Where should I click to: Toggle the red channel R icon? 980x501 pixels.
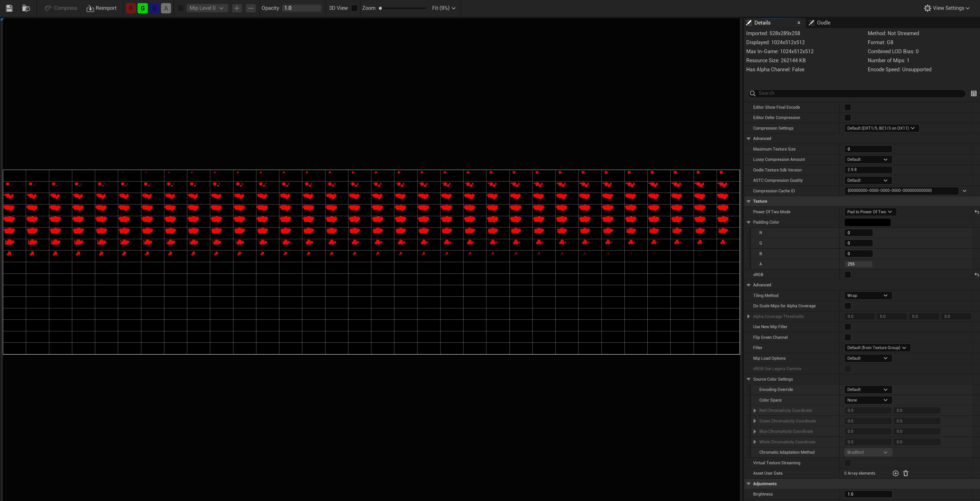(x=131, y=7)
